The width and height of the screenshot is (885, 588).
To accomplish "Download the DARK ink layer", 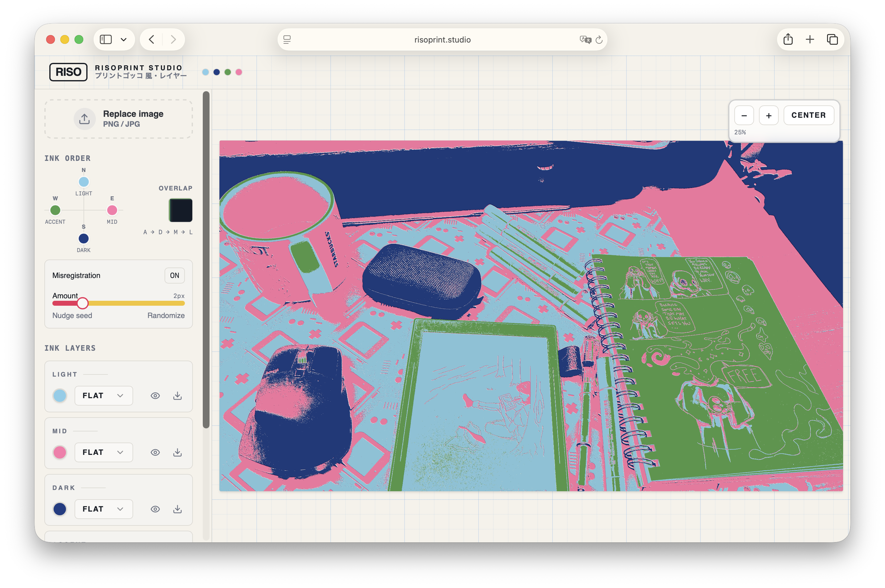I will 177,509.
